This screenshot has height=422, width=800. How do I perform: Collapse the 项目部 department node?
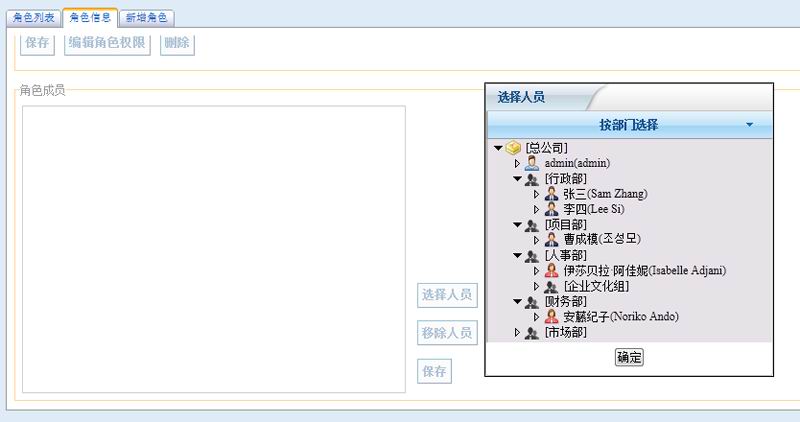tap(517, 225)
